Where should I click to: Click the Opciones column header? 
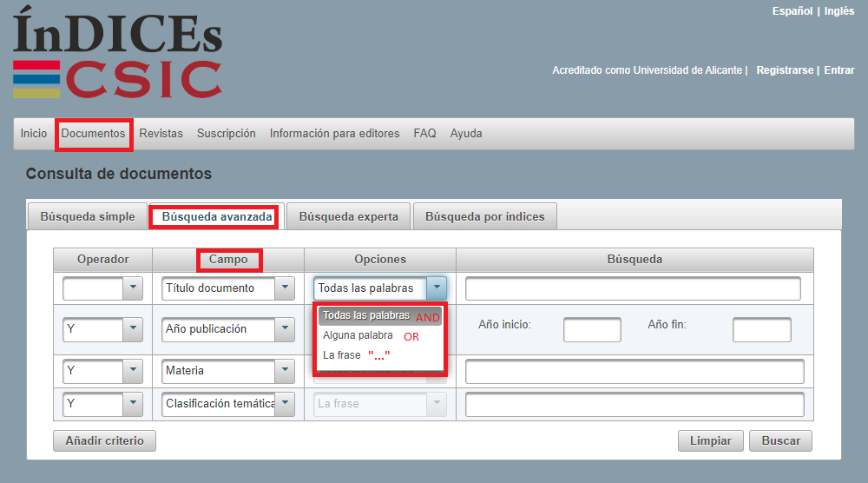(380, 260)
